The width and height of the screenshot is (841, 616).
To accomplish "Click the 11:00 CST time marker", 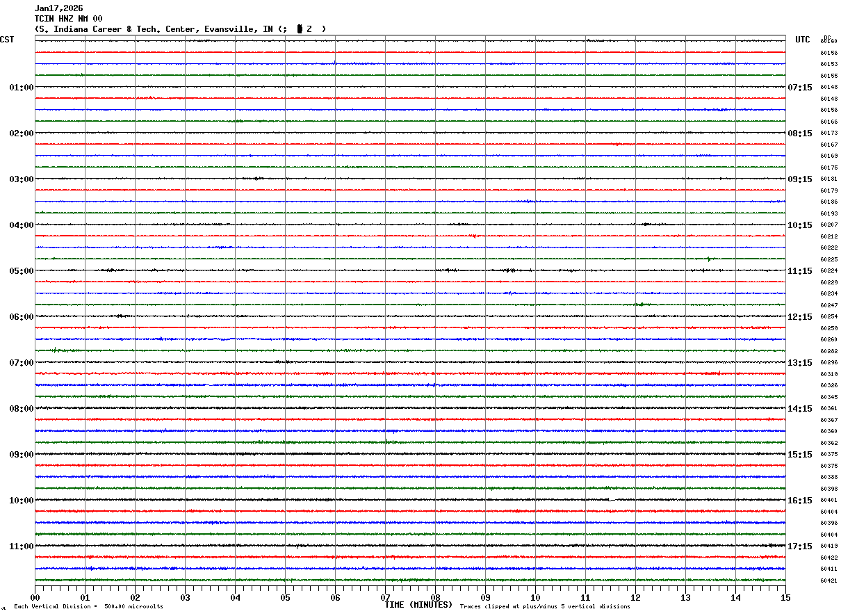I will [x=21, y=546].
